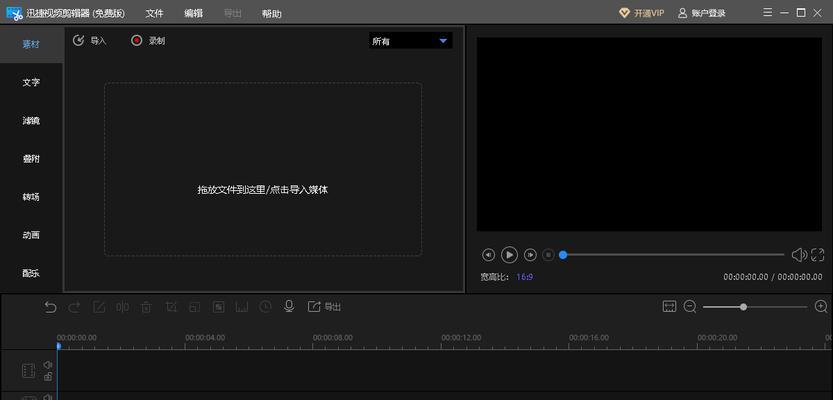
Task: Click 账户登录 account login
Action: tap(702, 13)
